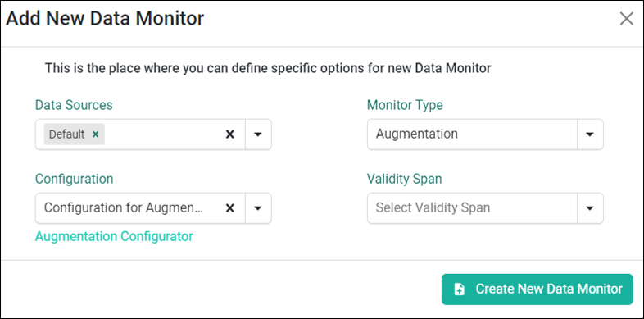Create New Data Monitor
The image size is (644, 319).
(x=537, y=289)
